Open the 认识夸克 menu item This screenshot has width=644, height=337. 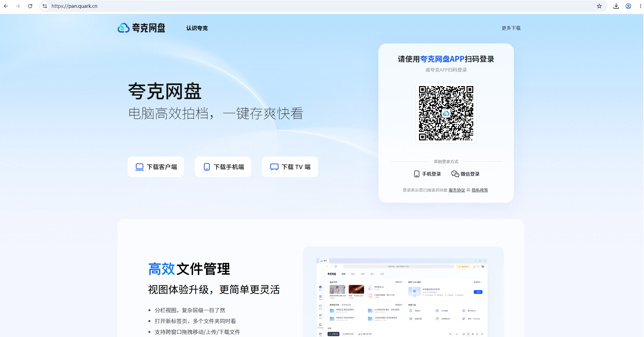(x=197, y=28)
